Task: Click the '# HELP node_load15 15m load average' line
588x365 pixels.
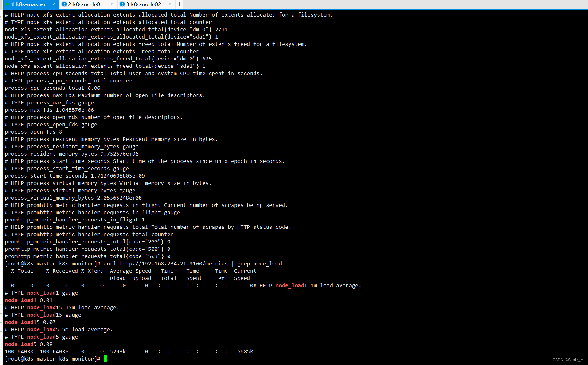Action: coord(62,307)
